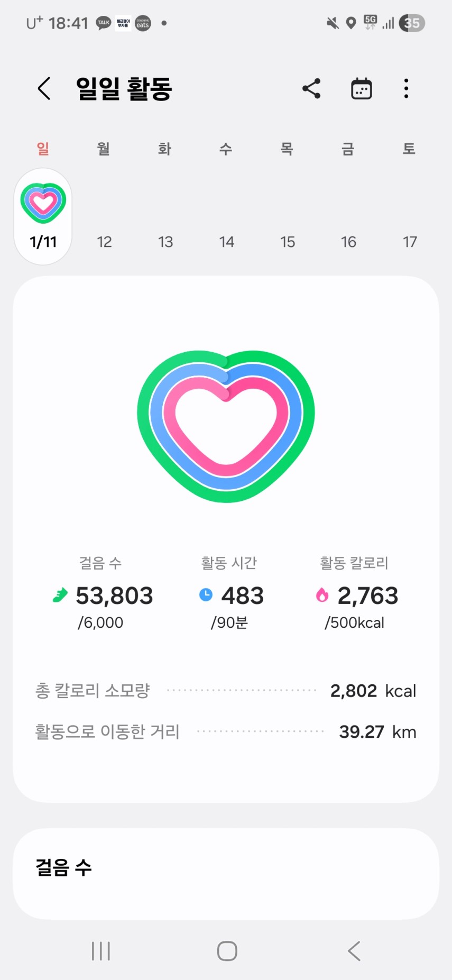Select Friday the 16th
The width and height of the screenshot is (452, 980).
pyautogui.click(x=348, y=242)
